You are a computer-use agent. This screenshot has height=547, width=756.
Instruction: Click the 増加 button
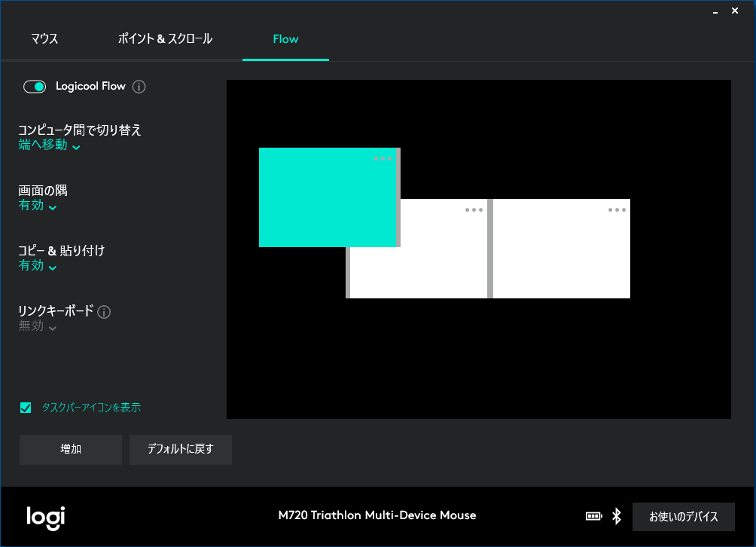pos(71,449)
